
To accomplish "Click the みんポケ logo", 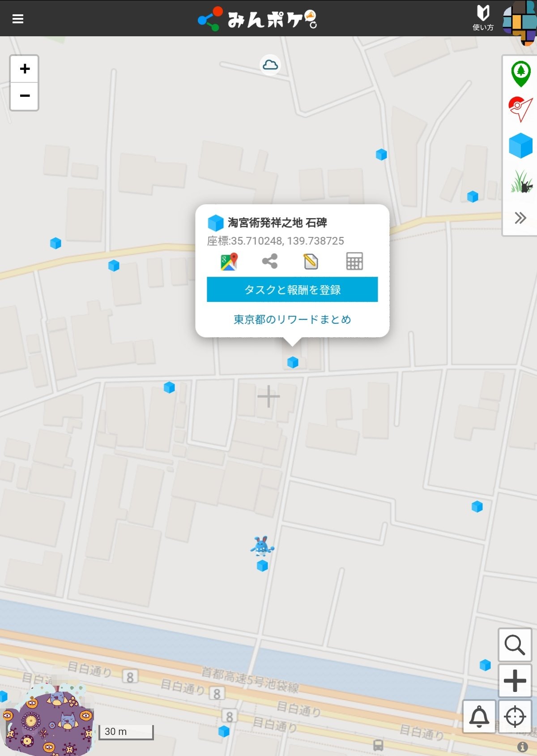I will pyautogui.click(x=258, y=19).
